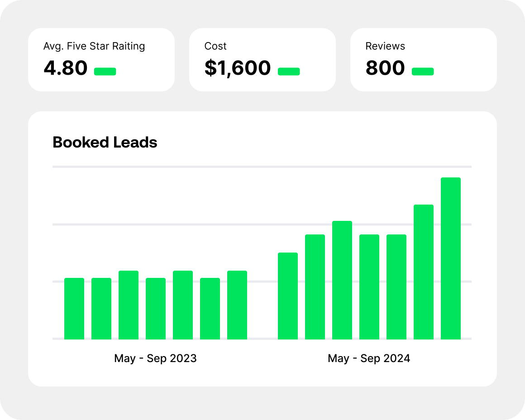Select the May - Sep 2023 axis label
This screenshot has height=420, width=525.
point(155,358)
